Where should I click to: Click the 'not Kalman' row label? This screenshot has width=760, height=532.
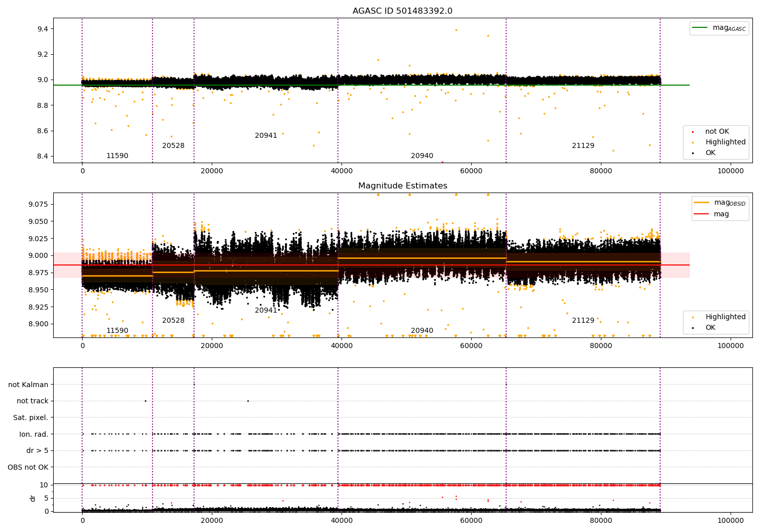point(28,385)
